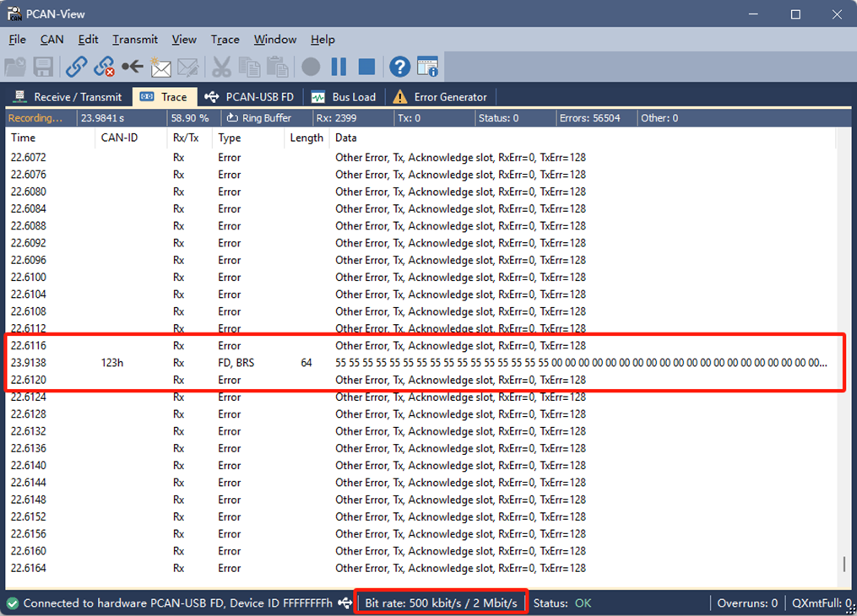Click the Rx/Tx column header
857x616 pixels.
tap(190, 138)
